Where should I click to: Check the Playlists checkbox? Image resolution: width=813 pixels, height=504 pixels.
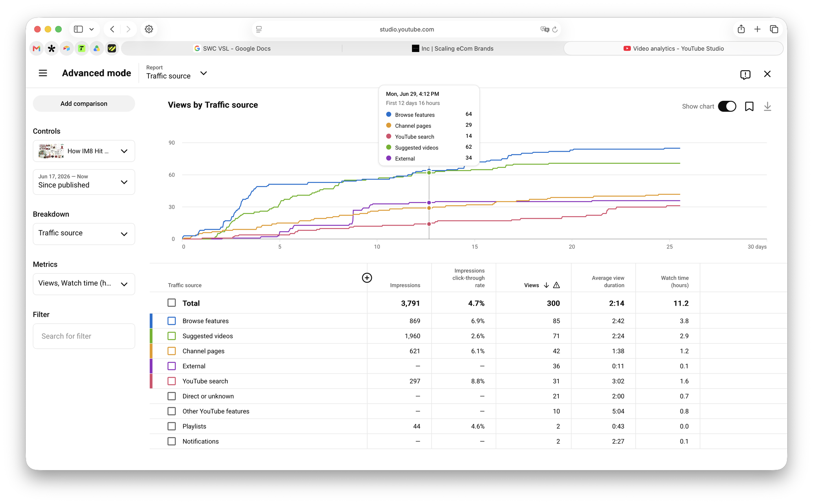point(172,426)
